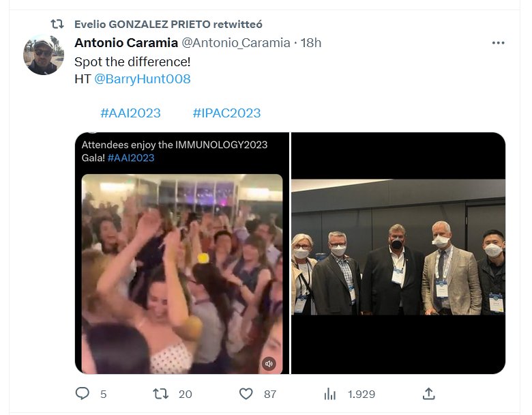This screenshot has height=415, width=532.
Task: Click Antonio Caramia's profile avatar
Action: tap(44, 55)
